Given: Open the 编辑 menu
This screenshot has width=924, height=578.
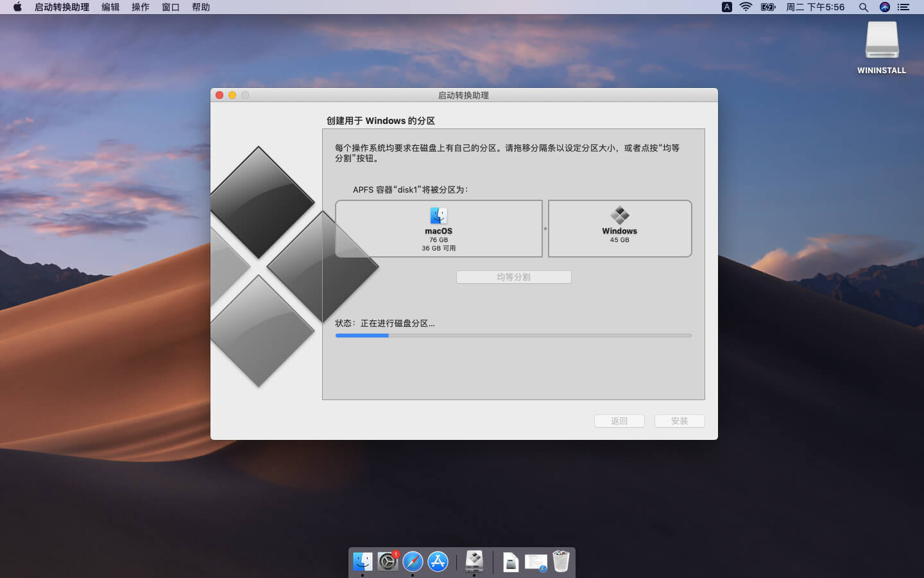Looking at the screenshot, I should pos(110,7).
